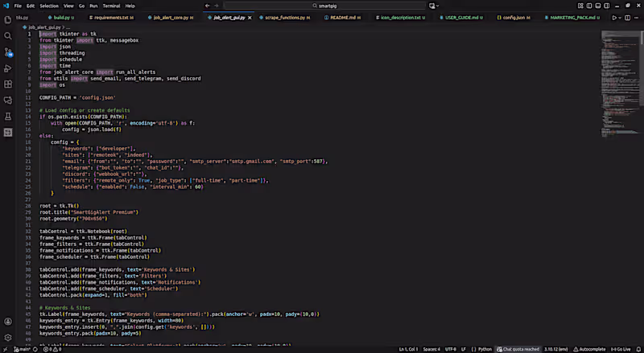Viewport: 644px width, 353px height.
Task: Expand the breadcrumb ellipsis after job_alert_gui.py
Action: (x=68, y=27)
